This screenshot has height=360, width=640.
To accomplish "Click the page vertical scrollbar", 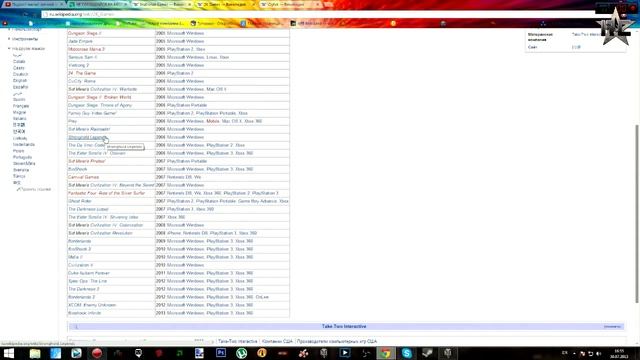I will tap(637, 214).
